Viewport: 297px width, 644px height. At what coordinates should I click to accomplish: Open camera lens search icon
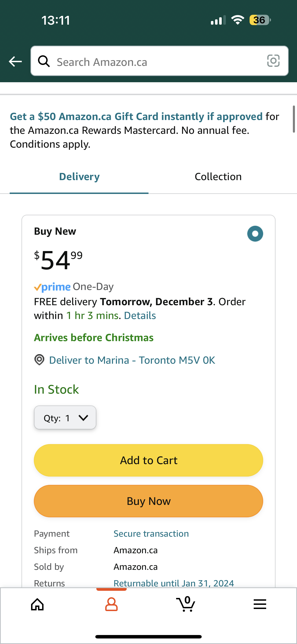click(x=273, y=61)
